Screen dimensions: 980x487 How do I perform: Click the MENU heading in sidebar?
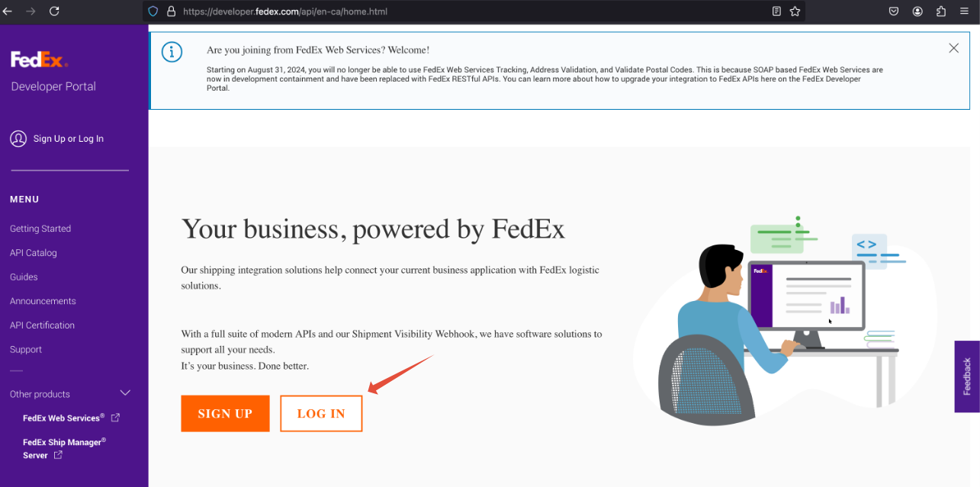pos(24,200)
